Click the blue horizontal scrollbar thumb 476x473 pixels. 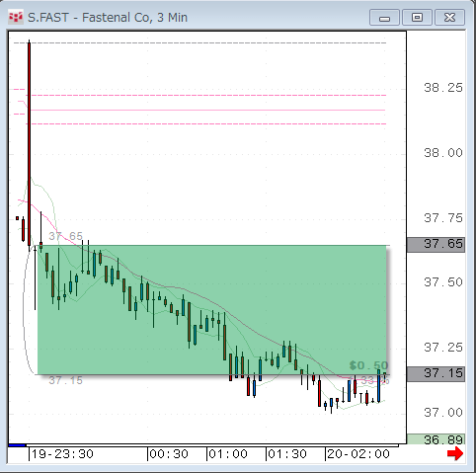pos(17,445)
